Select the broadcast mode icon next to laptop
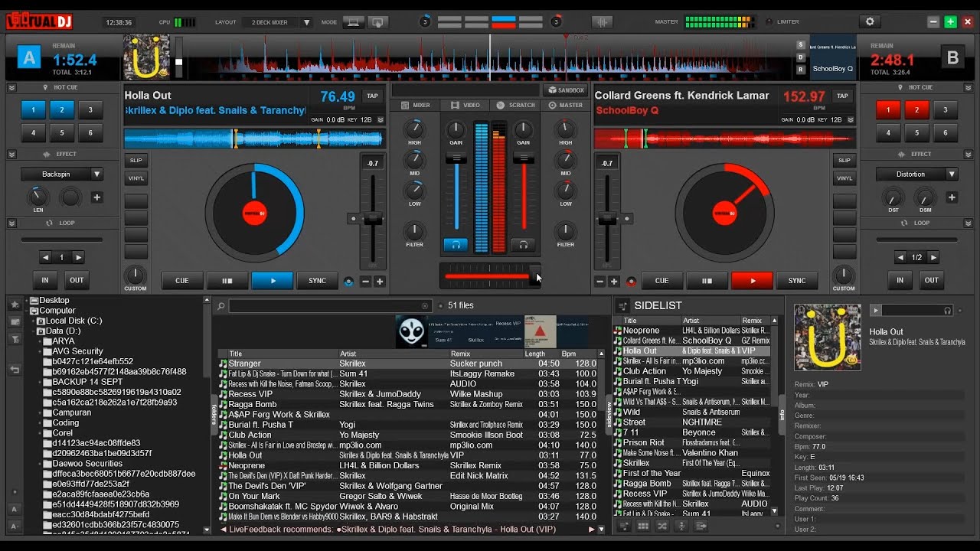 tap(377, 22)
